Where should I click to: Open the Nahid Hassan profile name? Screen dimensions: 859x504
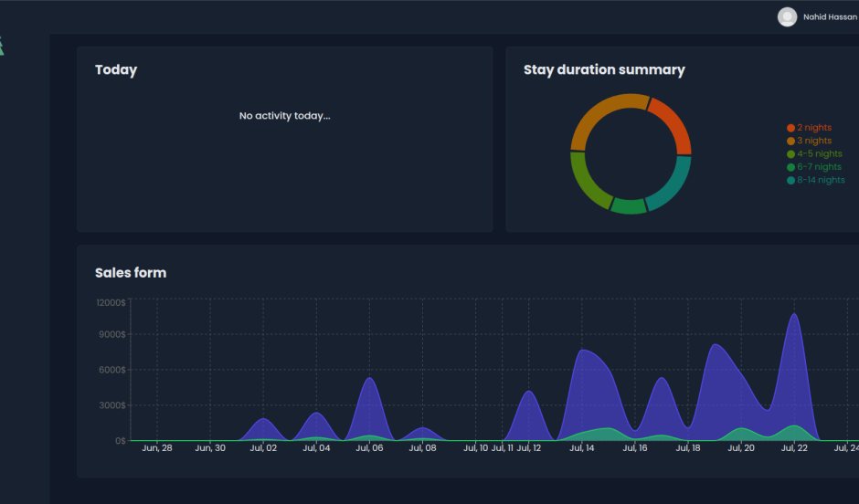click(x=830, y=16)
